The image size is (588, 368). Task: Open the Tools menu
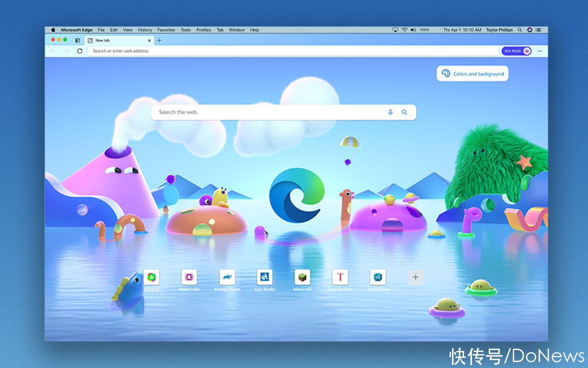pos(186,30)
